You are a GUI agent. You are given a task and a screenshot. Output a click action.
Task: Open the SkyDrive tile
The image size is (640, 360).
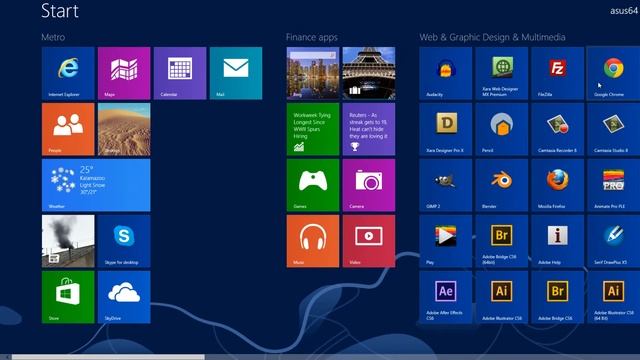124,297
